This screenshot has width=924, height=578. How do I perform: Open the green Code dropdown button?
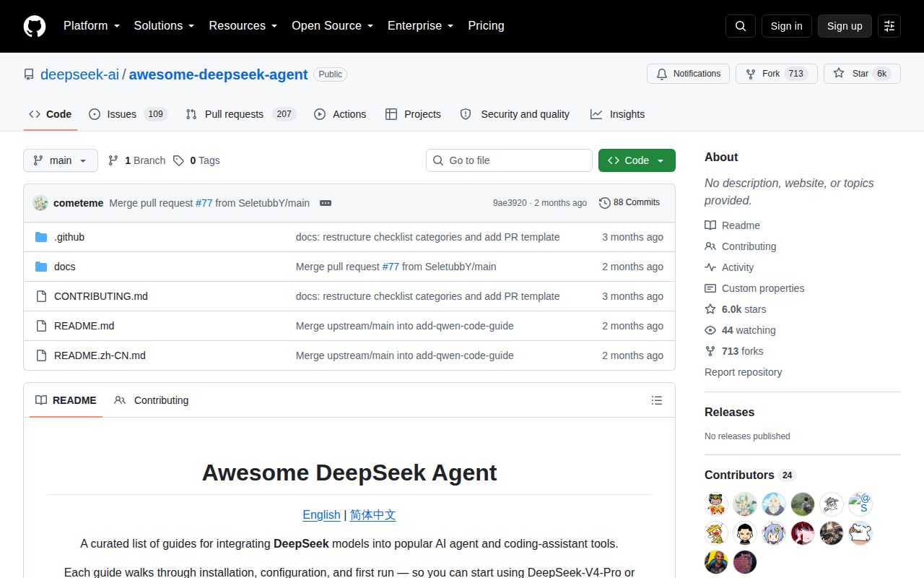(637, 160)
